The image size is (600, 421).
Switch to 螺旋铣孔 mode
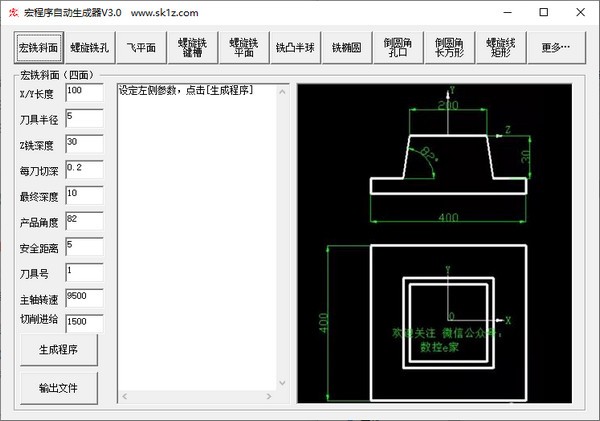tap(90, 47)
